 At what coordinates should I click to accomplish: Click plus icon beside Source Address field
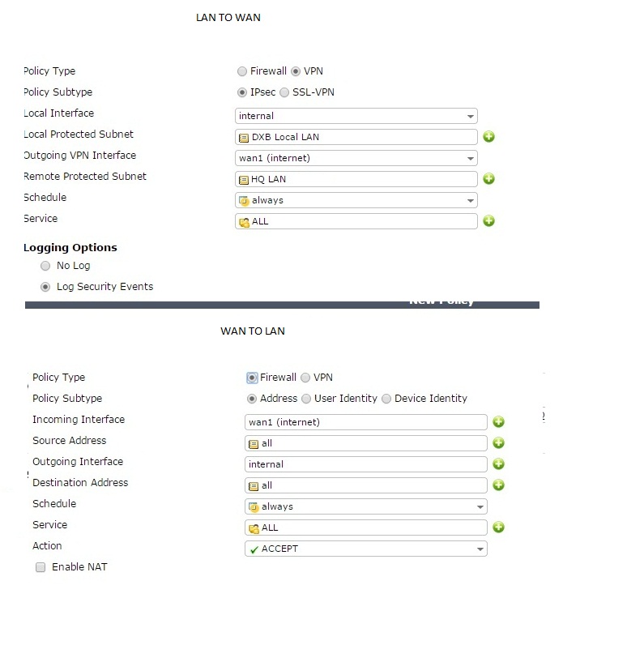[498, 443]
